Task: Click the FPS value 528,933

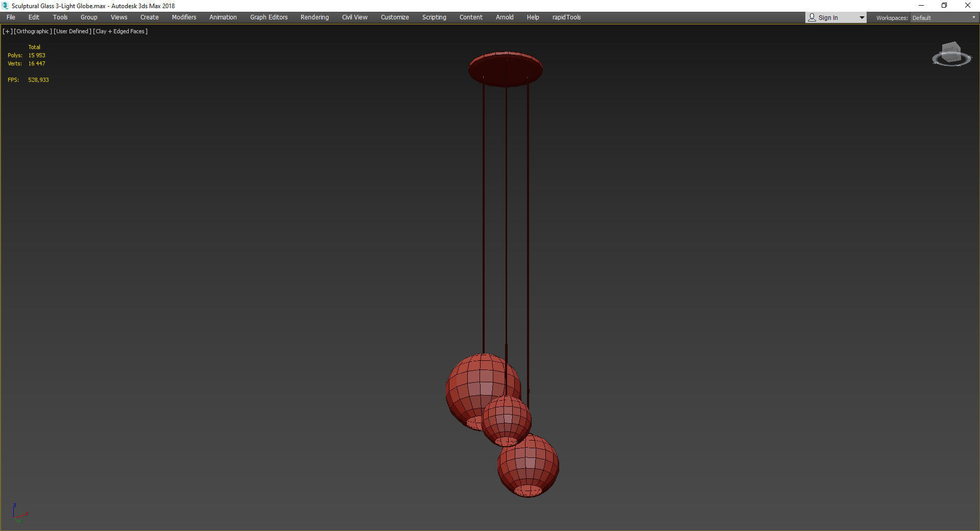Action: tap(38, 80)
